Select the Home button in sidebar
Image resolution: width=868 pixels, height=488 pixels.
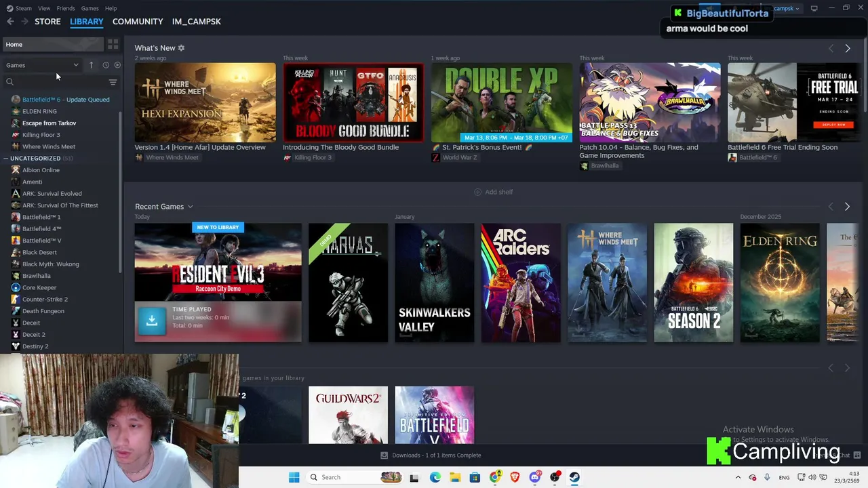click(53, 45)
